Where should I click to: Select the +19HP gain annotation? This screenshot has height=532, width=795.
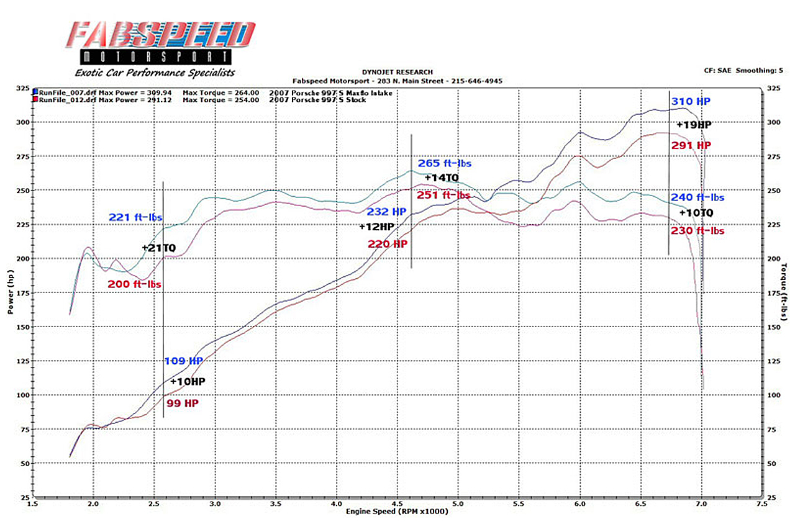[694, 125]
